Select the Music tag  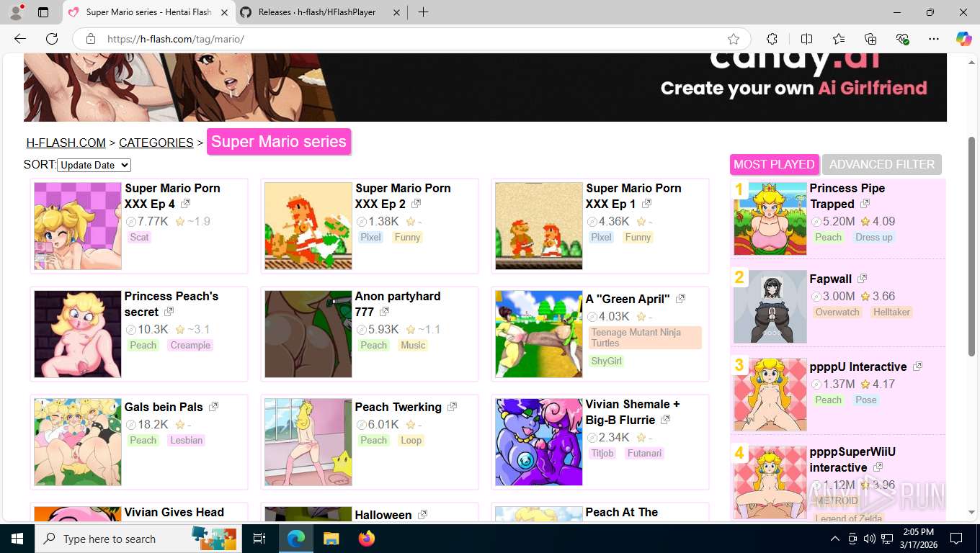(x=413, y=345)
